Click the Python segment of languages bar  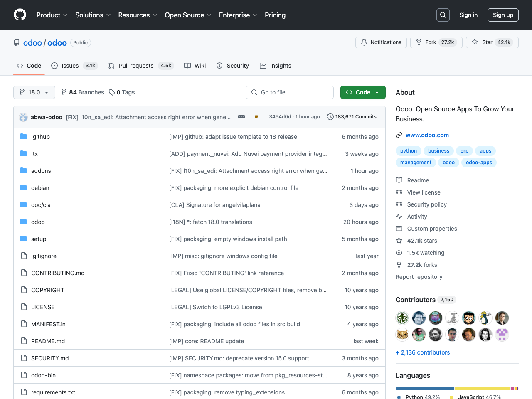[x=425, y=389]
